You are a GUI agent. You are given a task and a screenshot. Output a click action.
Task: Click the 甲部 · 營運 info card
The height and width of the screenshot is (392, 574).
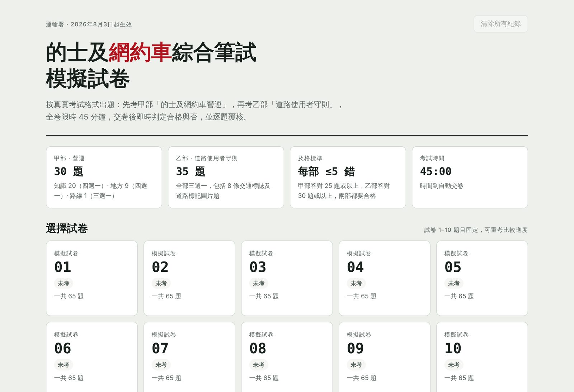point(104,177)
